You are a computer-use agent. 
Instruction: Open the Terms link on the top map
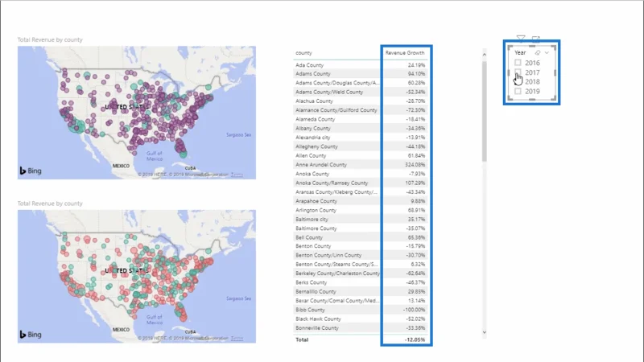237,175
